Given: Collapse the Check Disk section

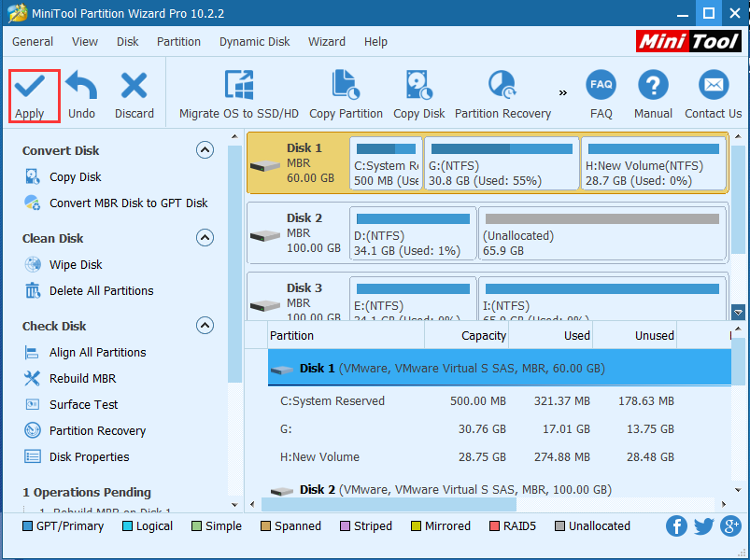Looking at the screenshot, I should tap(205, 326).
